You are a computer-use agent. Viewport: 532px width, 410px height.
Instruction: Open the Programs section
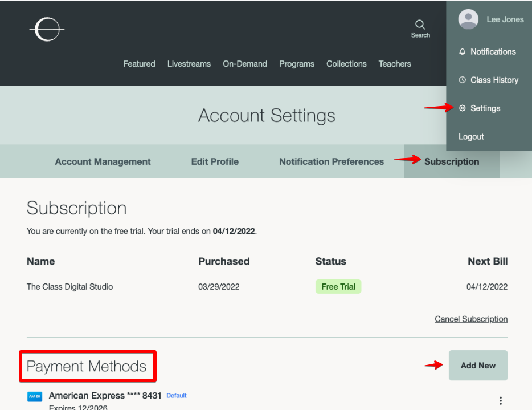297,64
